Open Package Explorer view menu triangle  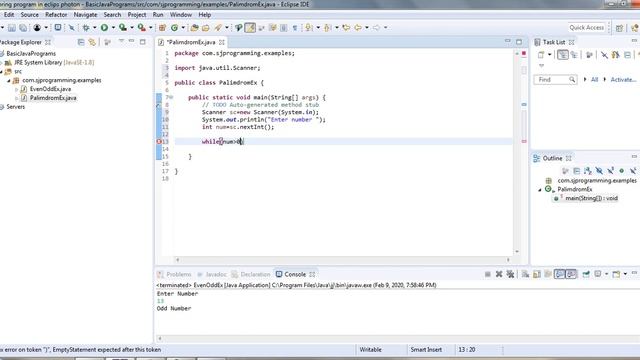121,42
